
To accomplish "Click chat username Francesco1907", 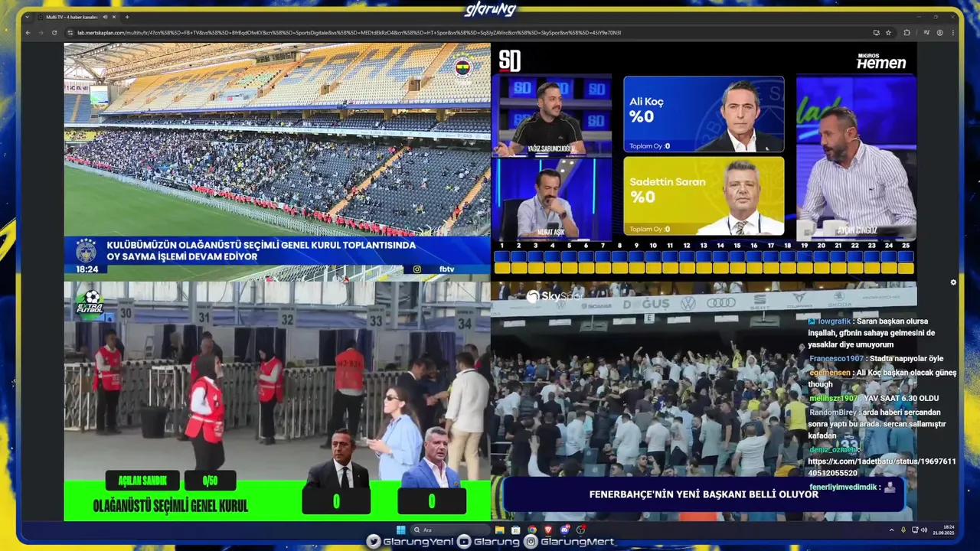I will [836, 358].
